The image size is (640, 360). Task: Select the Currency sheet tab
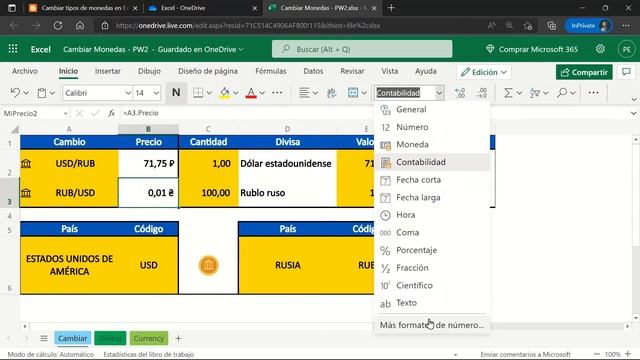point(149,338)
